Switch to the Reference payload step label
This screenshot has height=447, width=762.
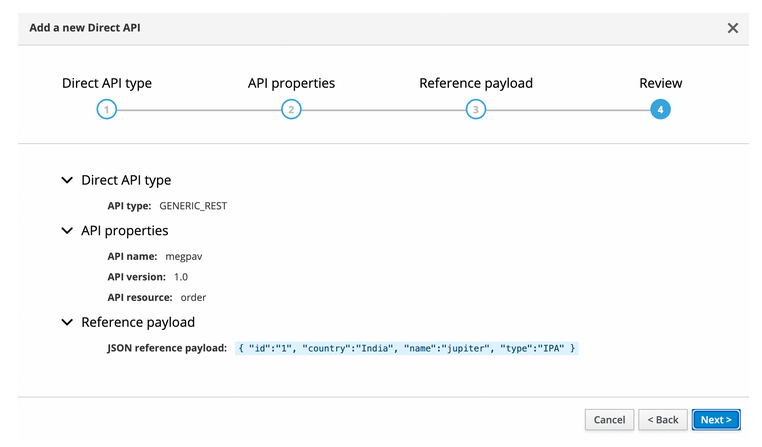click(x=476, y=83)
